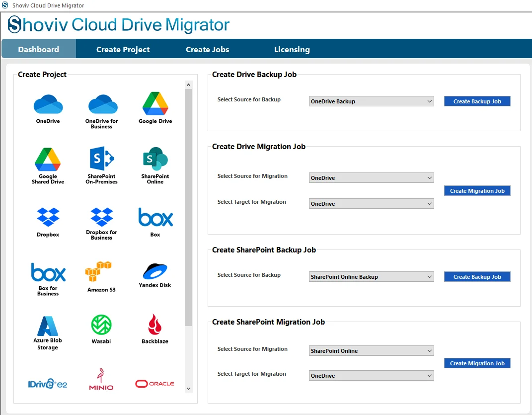The width and height of the screenshot is (532, 415).
Task: Click scroll-down arrow in project list
Action: point(189,389)
